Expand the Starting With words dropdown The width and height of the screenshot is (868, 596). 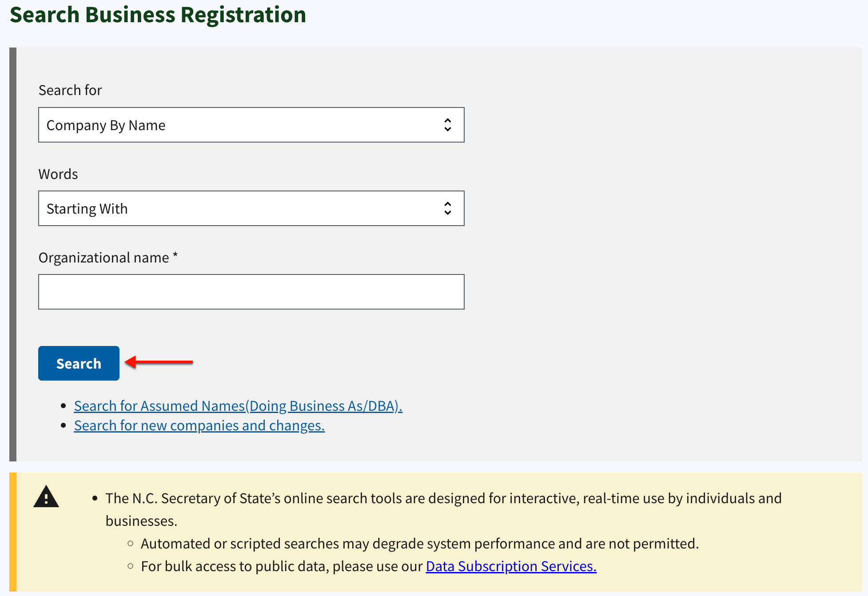click(251, 208)
